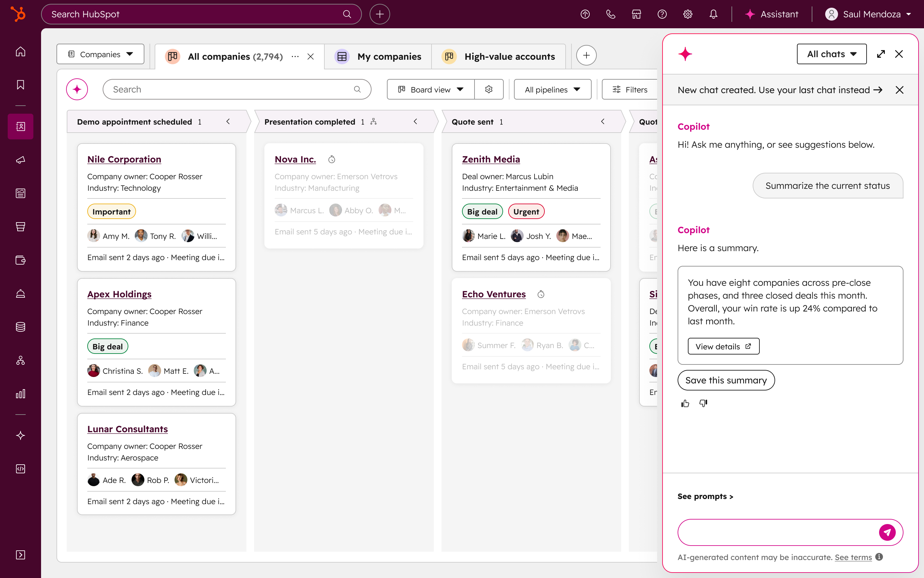Click the create new plus button in top bar
Screen dimensions: 924x578
380,14
